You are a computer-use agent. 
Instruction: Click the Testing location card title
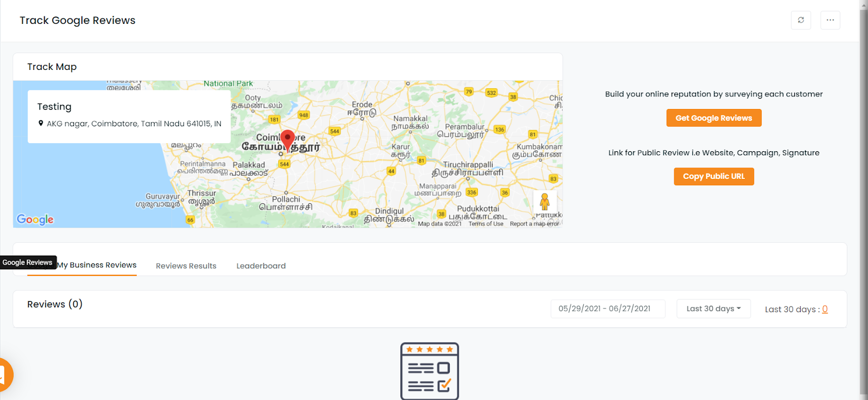tap(54, 107)
